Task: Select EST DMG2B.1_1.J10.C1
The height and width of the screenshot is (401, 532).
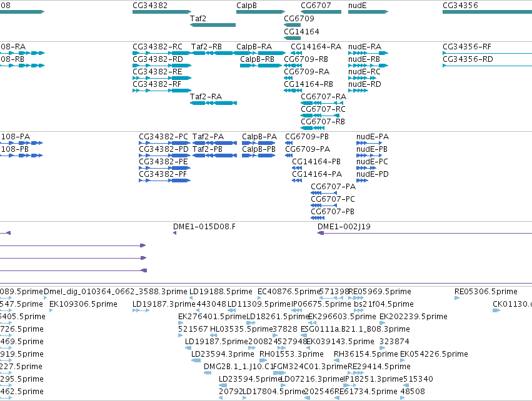Action: [239, 367]
